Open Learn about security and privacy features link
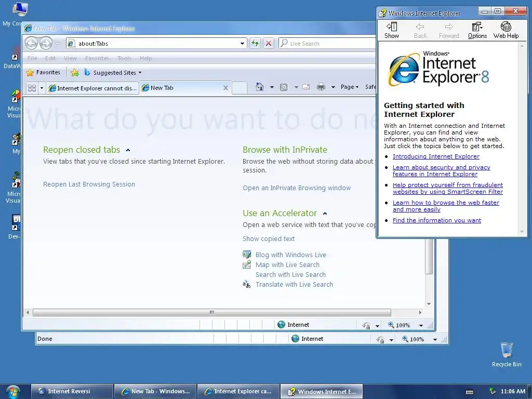 pyautogui.click(x=442, y=170)
